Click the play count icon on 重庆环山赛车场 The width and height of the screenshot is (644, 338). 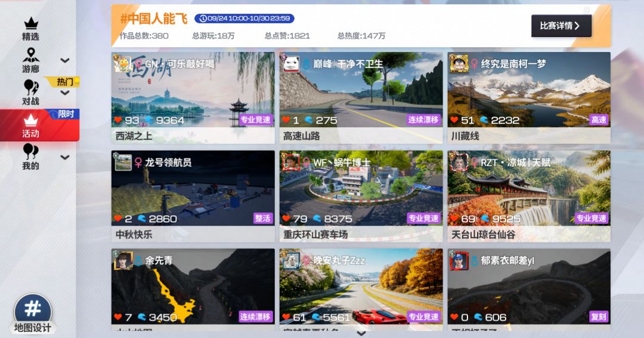(x=317, y=219)
